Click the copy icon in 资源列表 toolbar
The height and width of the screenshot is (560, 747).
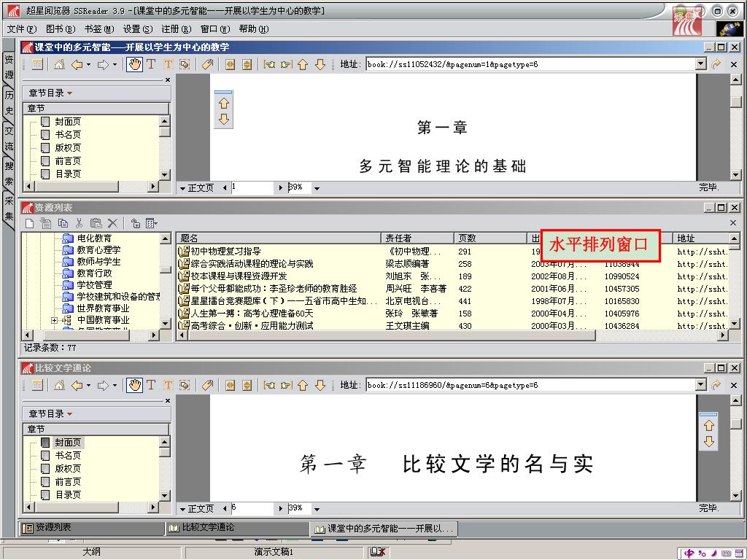[63, 223]
